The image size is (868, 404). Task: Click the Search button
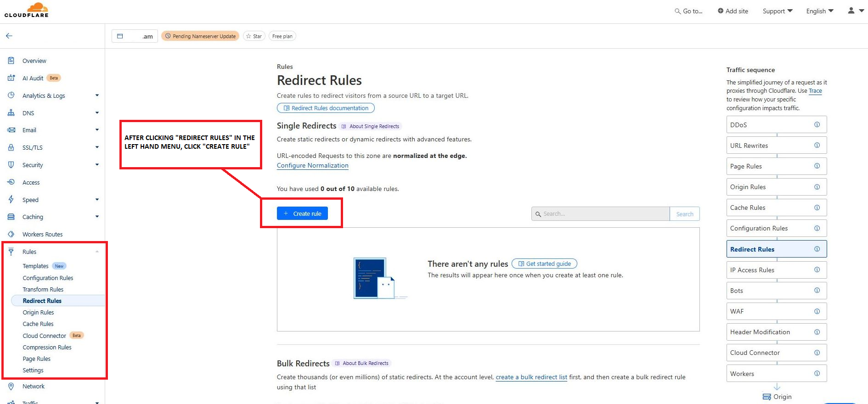point(685,214)
